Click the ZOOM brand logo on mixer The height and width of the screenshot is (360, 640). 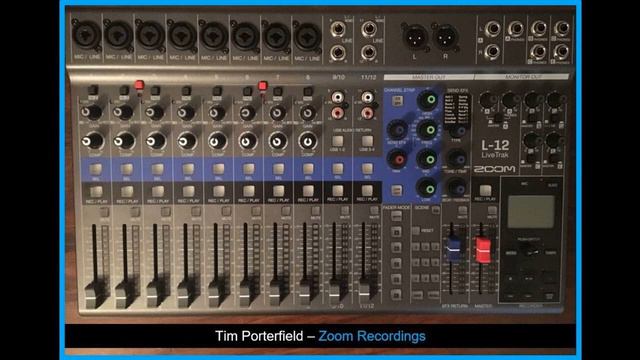coord(494,169)
